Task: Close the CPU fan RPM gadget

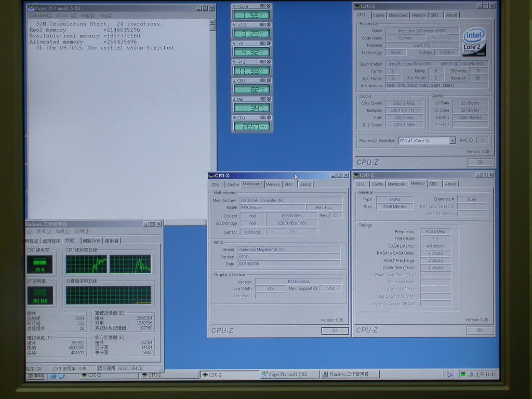Action: click(x=269, y=117)
